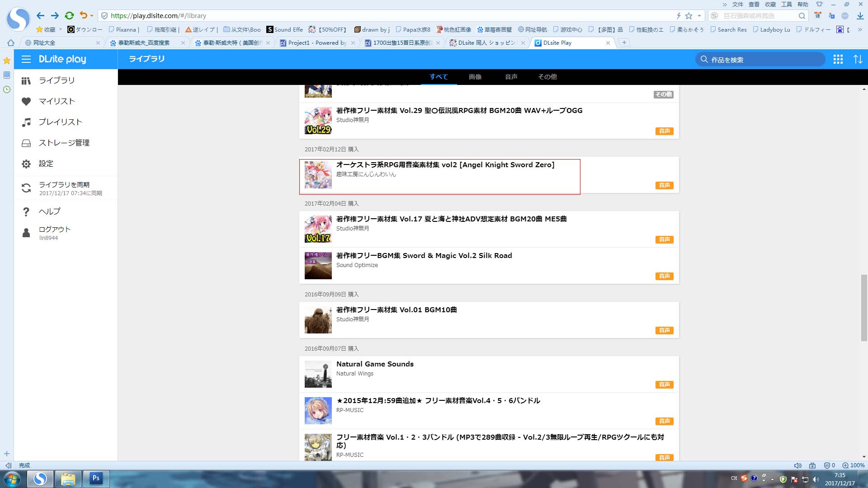Click the Vol.01 BGM10曲 eagle thumbnail
Screen dimensions: 868x488
click(318, 320)
